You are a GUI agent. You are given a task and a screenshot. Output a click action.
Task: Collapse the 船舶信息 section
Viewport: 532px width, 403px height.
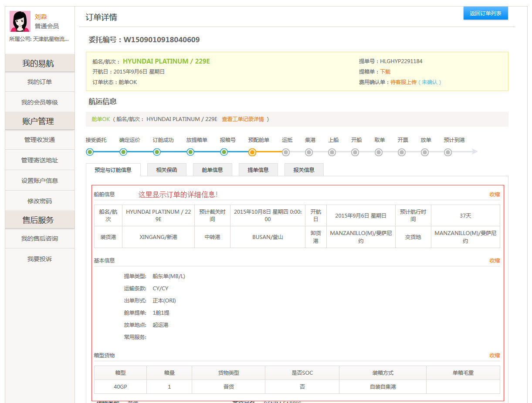click(x=495, y=195)
